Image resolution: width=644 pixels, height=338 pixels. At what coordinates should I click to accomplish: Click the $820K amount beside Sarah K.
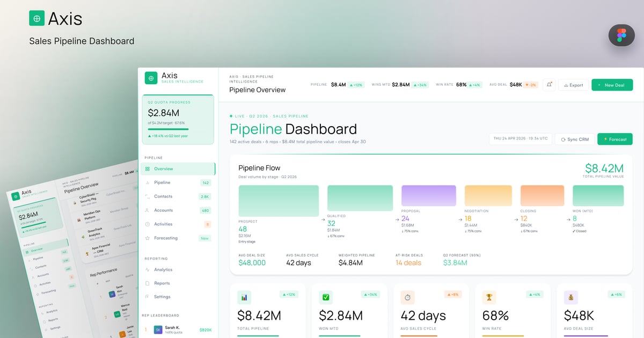pos(206,330)
